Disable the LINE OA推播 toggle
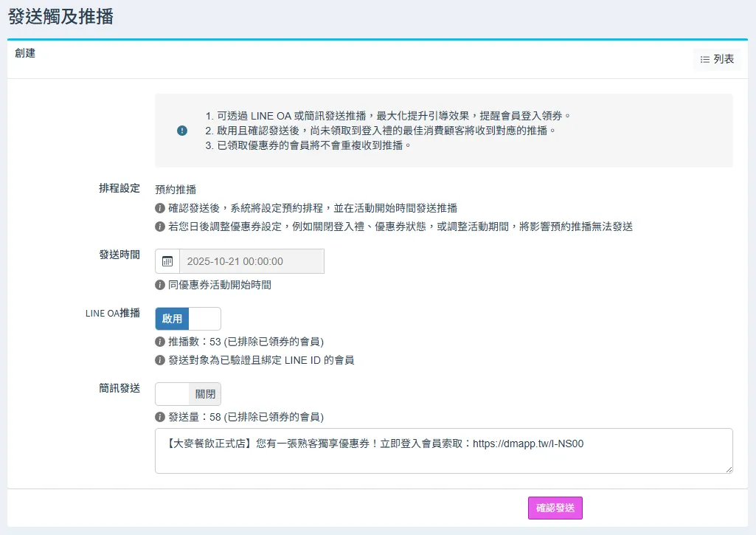Image resolution: width=756 pixels, height=535 pixels. [x=187, y=319]
